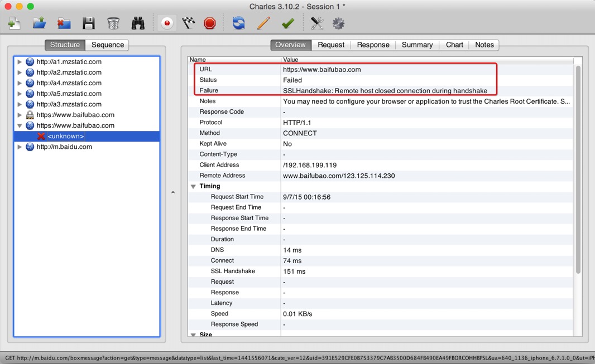Click the Name column header

(234, 60)
